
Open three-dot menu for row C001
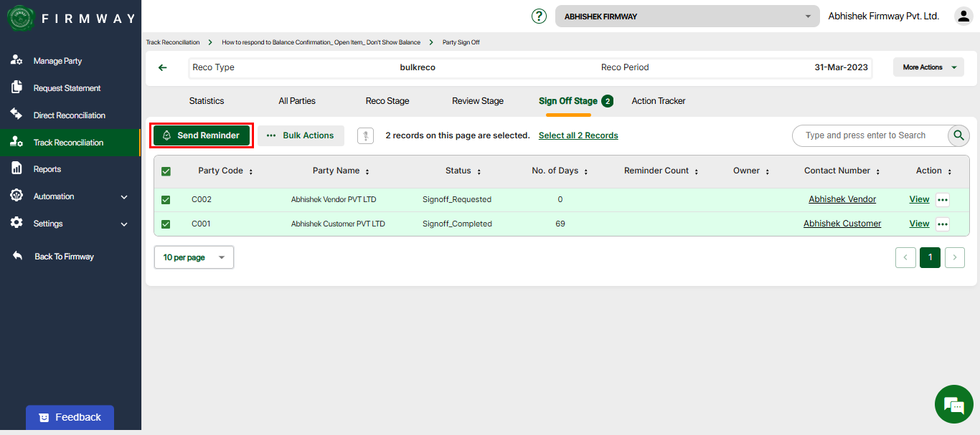[x=942, y=224]
